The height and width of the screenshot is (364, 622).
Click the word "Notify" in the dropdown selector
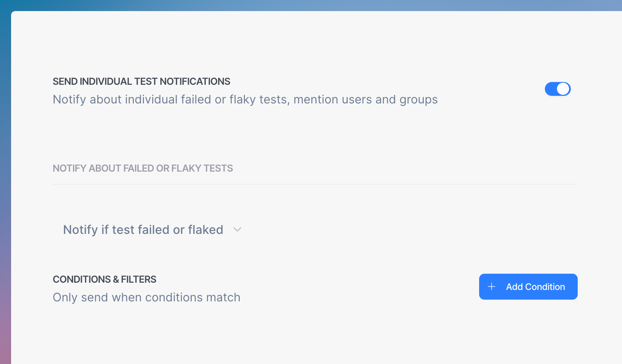coord(80,230)
